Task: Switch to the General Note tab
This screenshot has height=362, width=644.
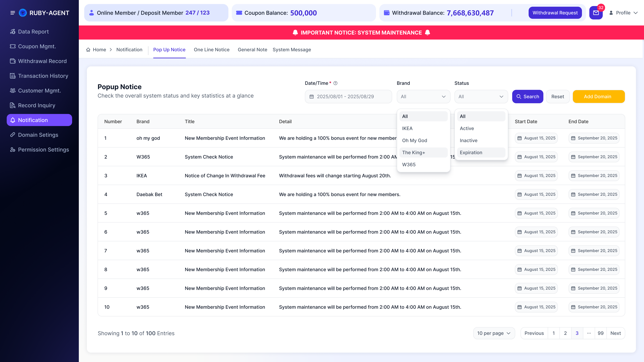Action: (x=252, y=50)
